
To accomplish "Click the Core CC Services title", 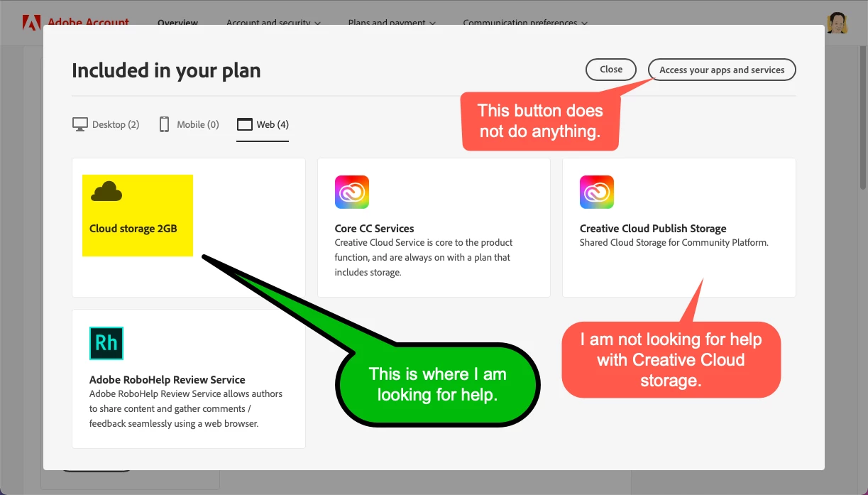I will pyautogui.click(x=374, y=229).
